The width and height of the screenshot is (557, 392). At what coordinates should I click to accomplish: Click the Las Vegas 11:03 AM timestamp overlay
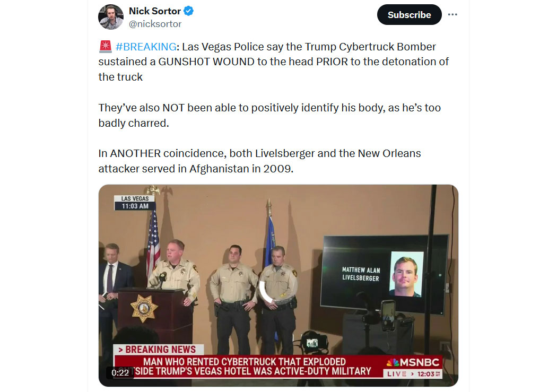coord(135,203)
